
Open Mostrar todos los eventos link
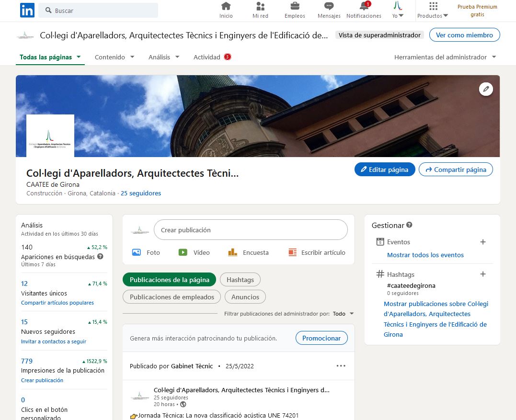[425, 255]
